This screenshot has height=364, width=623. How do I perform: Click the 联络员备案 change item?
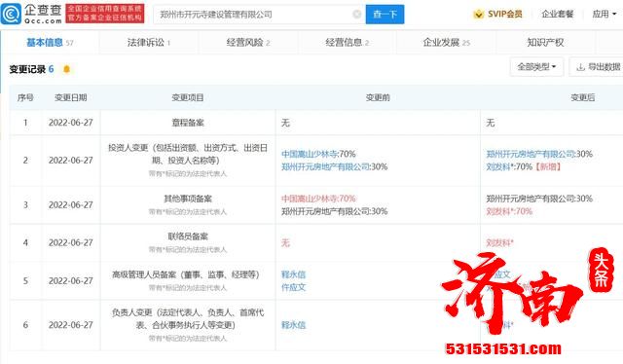[x=188, y=237]
